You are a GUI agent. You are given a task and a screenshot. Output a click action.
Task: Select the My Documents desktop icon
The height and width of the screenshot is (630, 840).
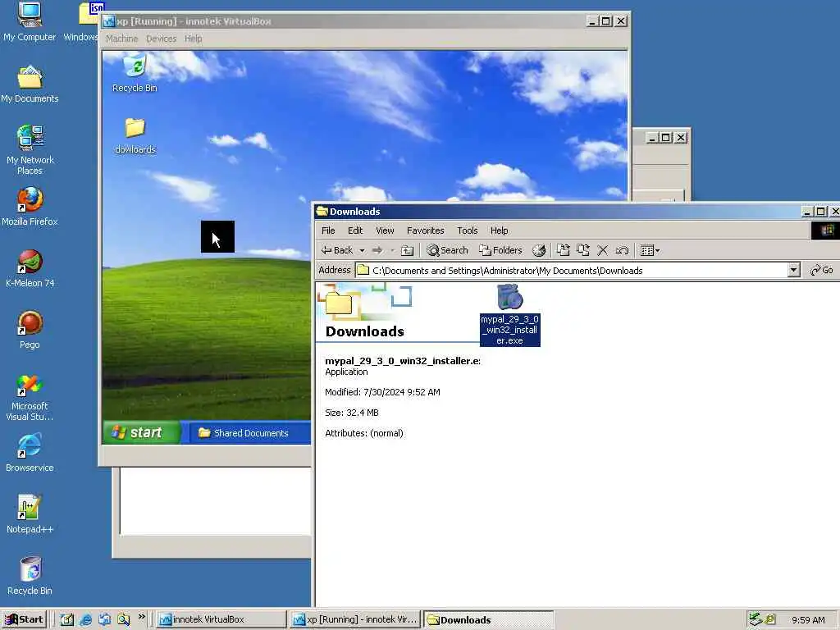[x=30, y=84]
